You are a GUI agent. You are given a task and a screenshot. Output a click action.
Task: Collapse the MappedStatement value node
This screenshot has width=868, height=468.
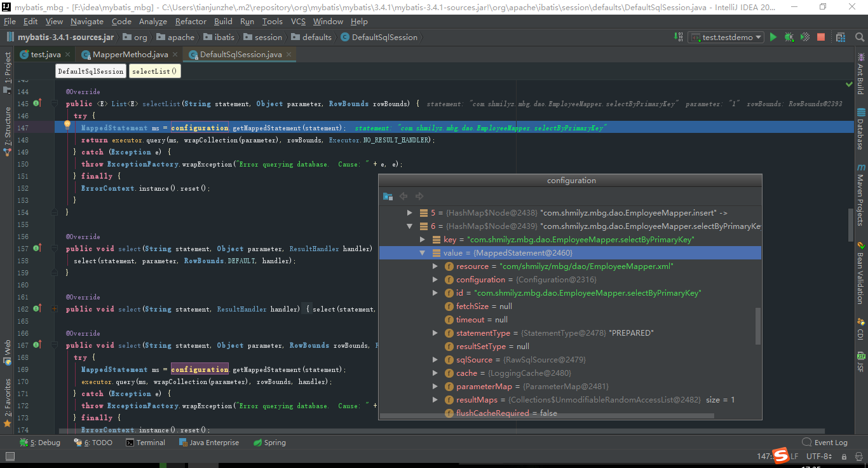click(422, 252)
